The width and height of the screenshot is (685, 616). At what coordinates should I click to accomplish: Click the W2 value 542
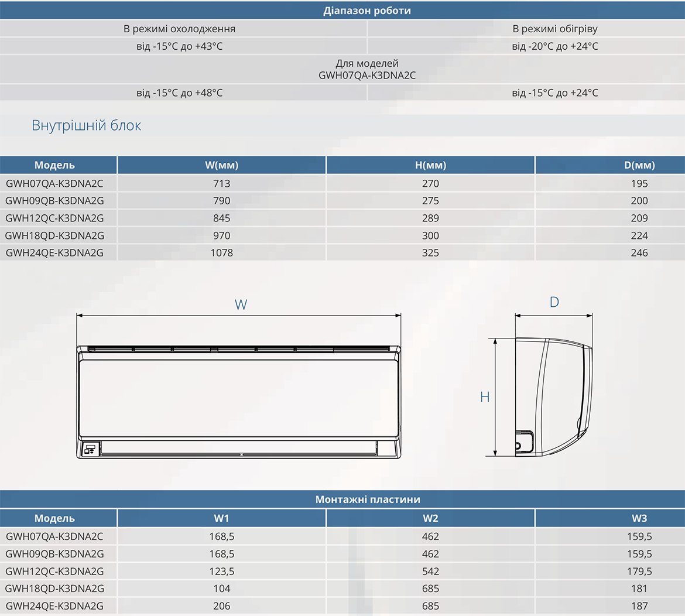(x=430, y=571)
